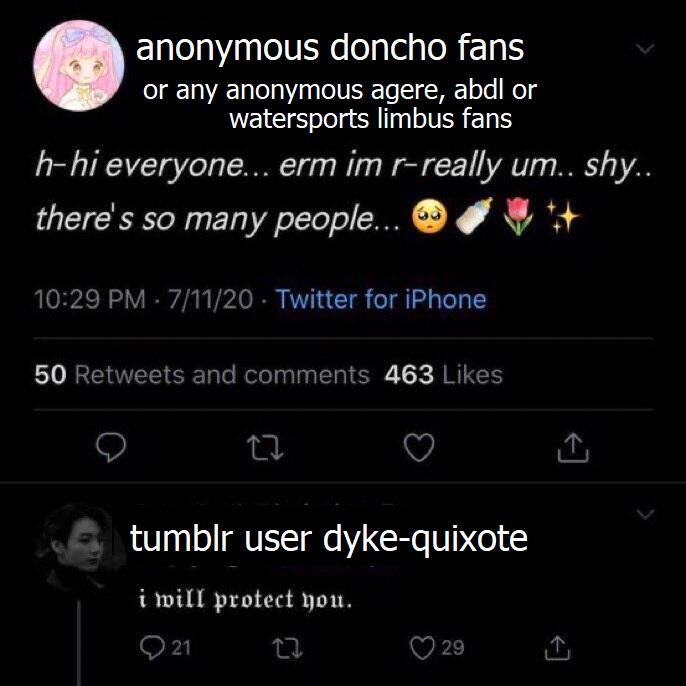View 50 Retweets and comments
This screenshot has height=686, width=686.
coord(202,375)
